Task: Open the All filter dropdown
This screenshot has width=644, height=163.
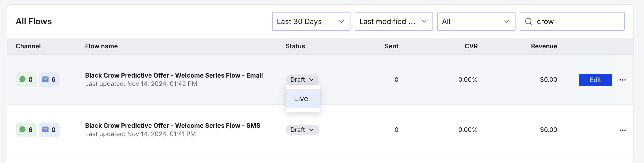Action: pos(476,21)
